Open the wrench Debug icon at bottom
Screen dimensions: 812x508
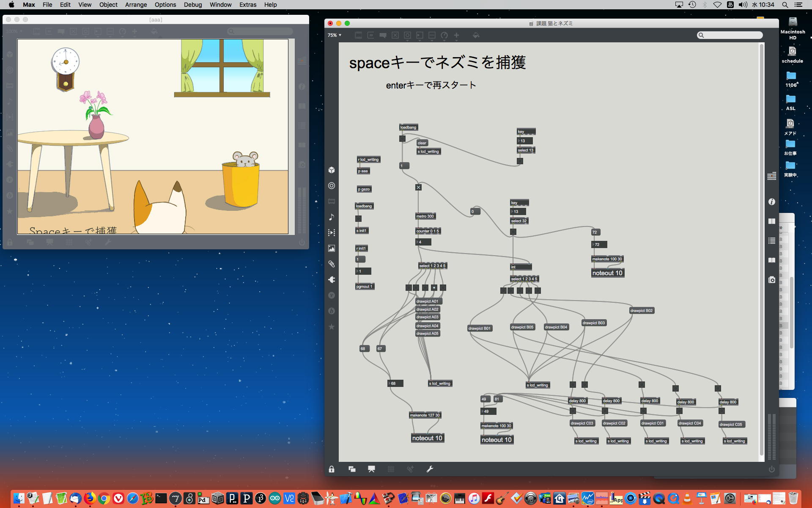tap(430, 469)
